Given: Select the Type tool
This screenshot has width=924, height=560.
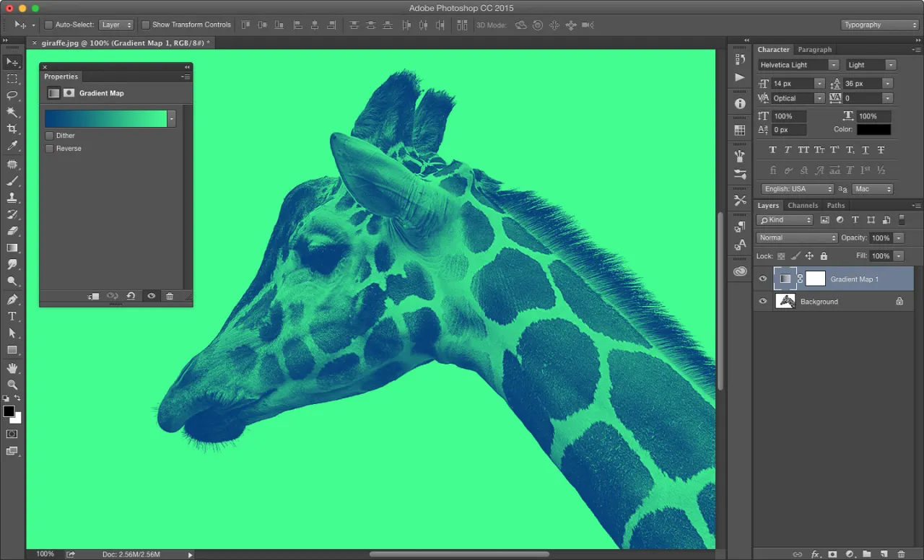Looking at the screenshot, I should pos(12,316).
